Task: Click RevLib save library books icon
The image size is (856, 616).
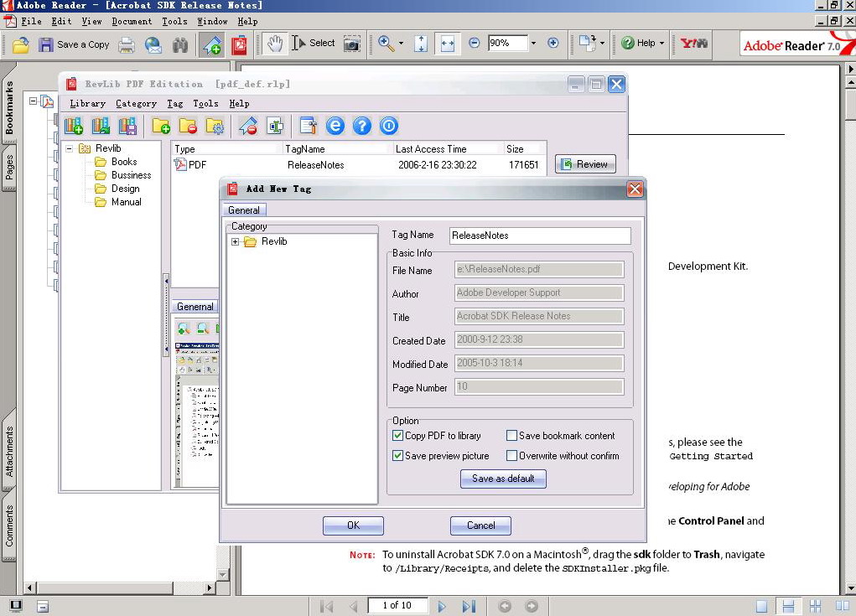Action: (127, 126)
